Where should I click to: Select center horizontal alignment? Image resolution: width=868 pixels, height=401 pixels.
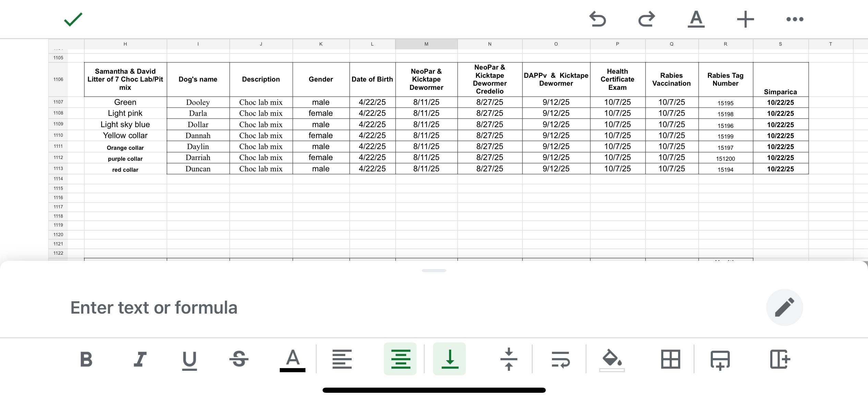[400, 359]
